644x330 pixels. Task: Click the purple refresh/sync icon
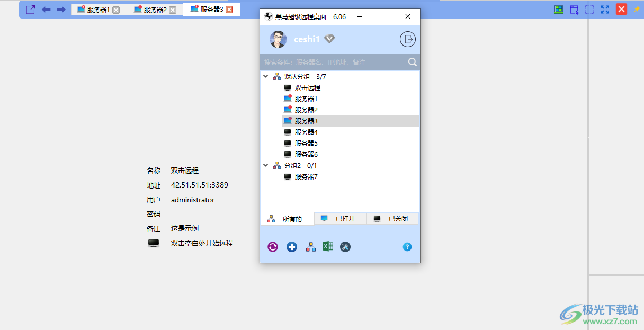(x=273, y=247)
